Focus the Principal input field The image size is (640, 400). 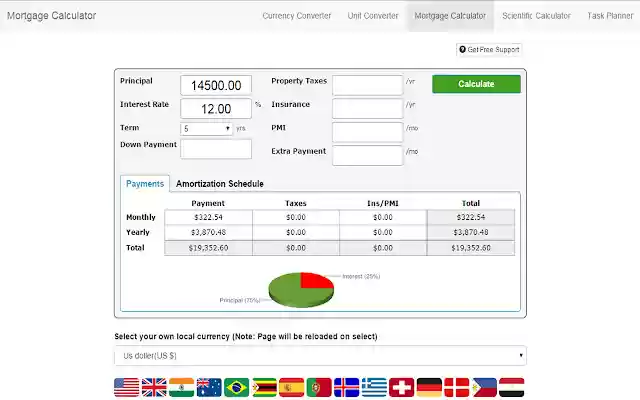(x=216, y=85)
